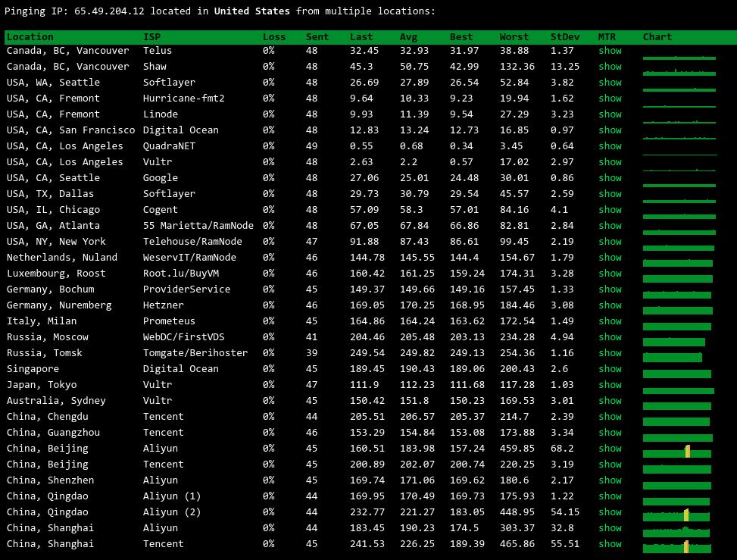The height and width of the screenshot is (560, 737).
Task: Click the 'Best' column header
Action: 461,37
